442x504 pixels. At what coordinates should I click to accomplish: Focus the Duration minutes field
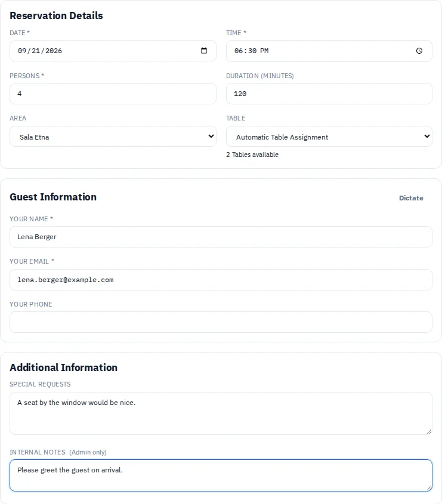coord(329,94)
